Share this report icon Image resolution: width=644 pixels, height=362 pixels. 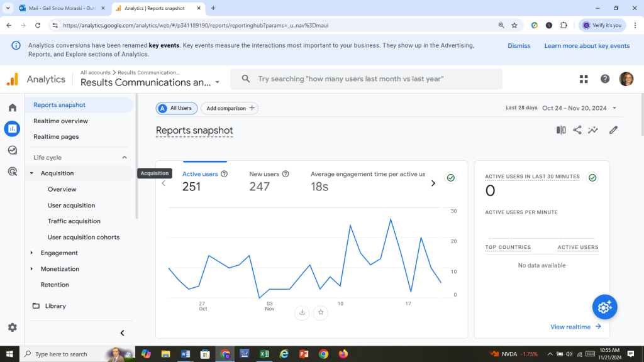coord(577,130)
